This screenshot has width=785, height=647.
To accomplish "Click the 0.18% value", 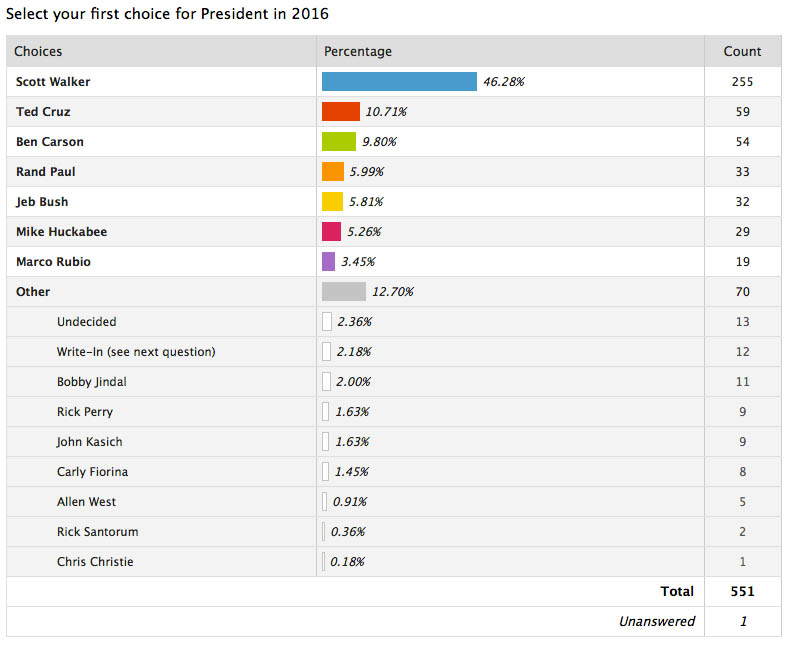I will pos(347,562).
